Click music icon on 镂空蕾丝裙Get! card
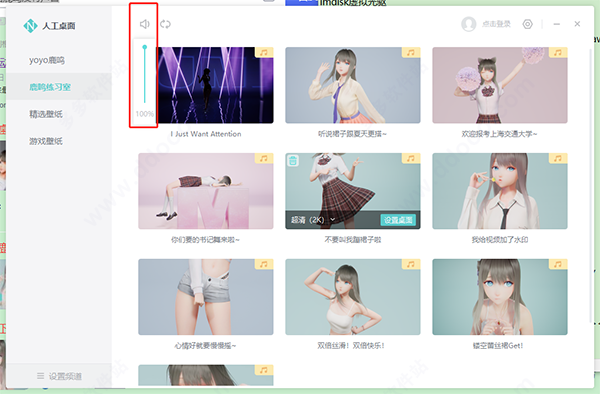 tap(558, 264)
